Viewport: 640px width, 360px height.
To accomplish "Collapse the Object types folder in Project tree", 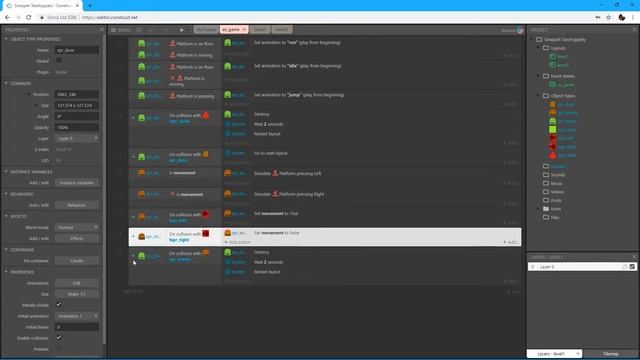I will coord(538,96).
